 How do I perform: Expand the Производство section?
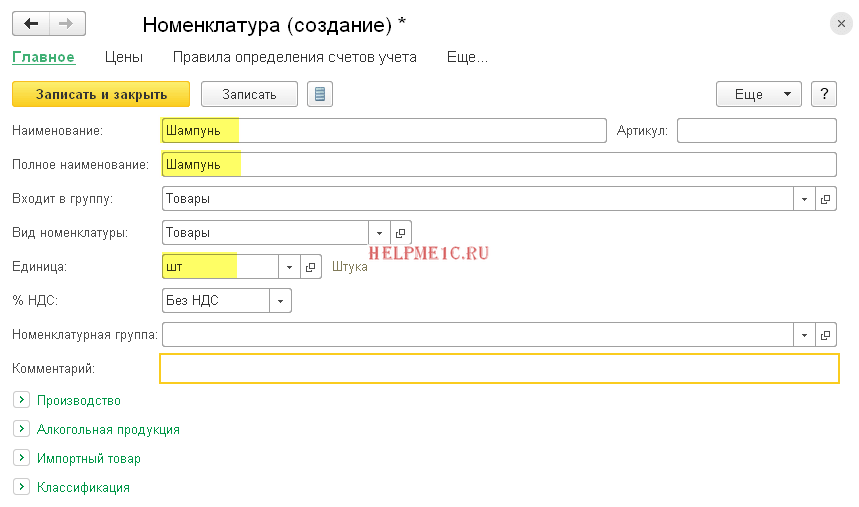(22, 400)
